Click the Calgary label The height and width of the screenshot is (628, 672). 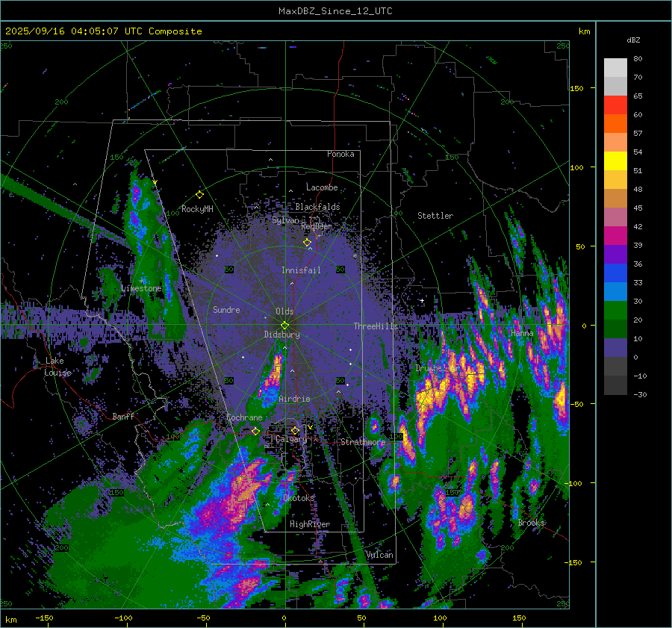[291, 439]
